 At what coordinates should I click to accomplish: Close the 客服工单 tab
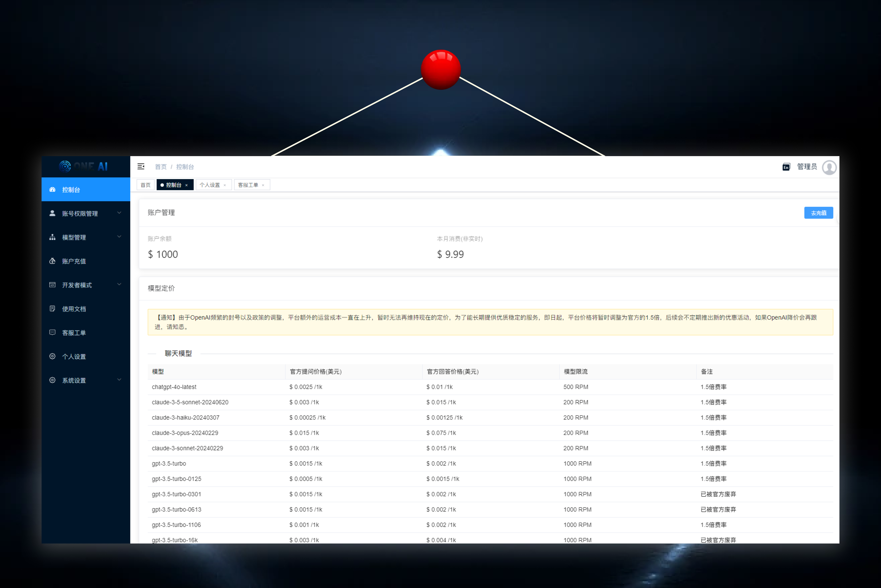tap(263, 185)
